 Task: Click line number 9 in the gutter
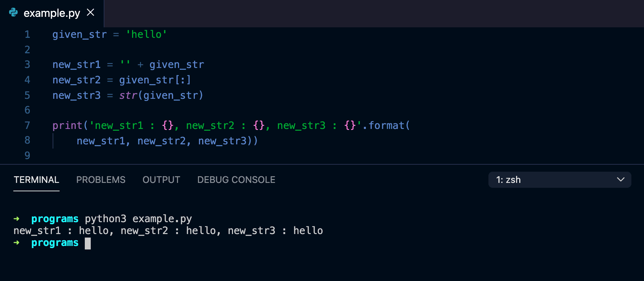click(27, 155)
